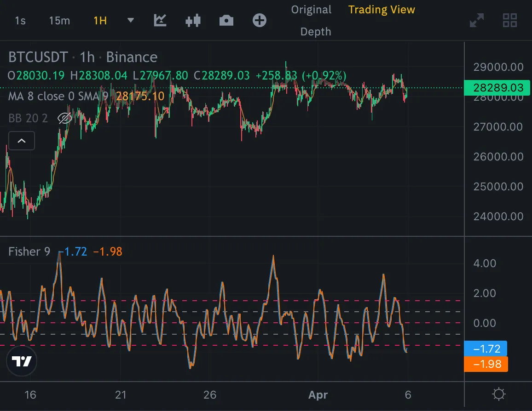This screenshot has width=532, height=411.
Task: Click the Fisher 9 indicator label
Action: coord(29,251)
